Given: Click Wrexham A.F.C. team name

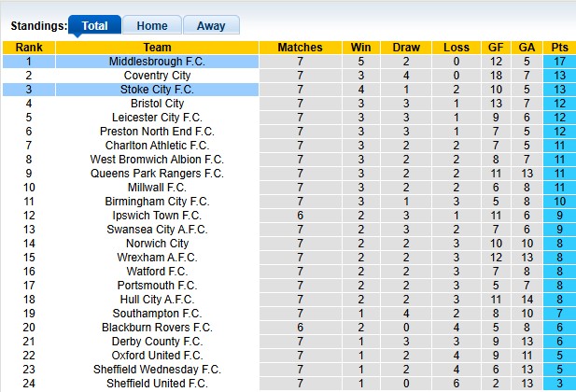Looking at the screenshot, I should pos(157,258).
